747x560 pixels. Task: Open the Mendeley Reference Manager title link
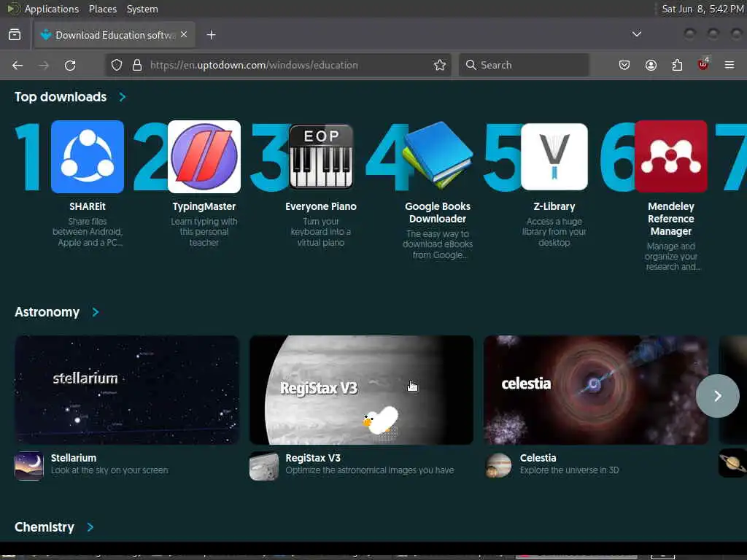[x=671, y=219]
